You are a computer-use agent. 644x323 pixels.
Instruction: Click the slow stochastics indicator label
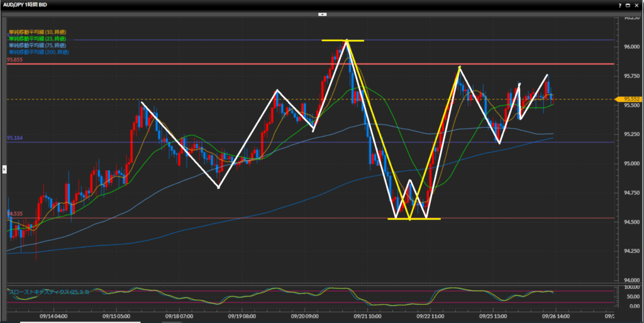(48, 292)
